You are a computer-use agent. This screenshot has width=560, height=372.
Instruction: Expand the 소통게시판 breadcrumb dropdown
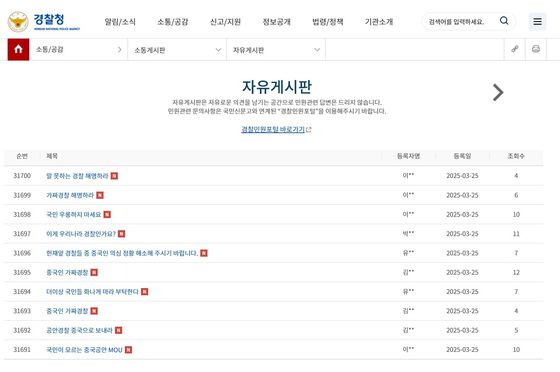coord(177,50)
